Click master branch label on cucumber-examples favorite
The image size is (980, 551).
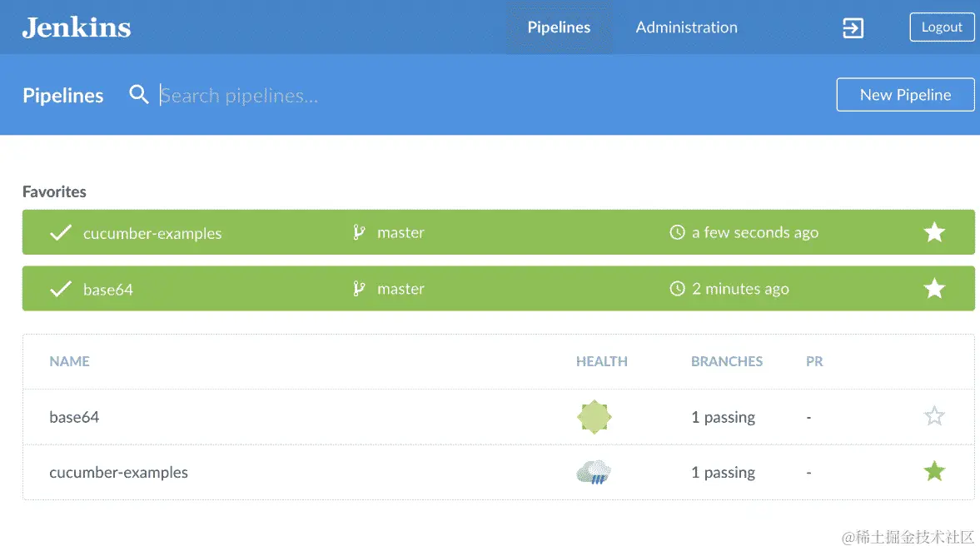400,232
